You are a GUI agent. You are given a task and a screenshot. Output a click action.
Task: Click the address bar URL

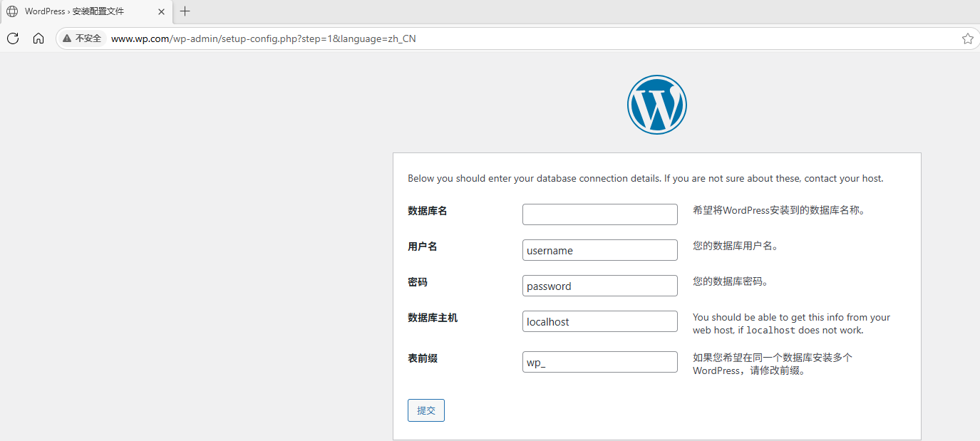click(x=264, y=38)
